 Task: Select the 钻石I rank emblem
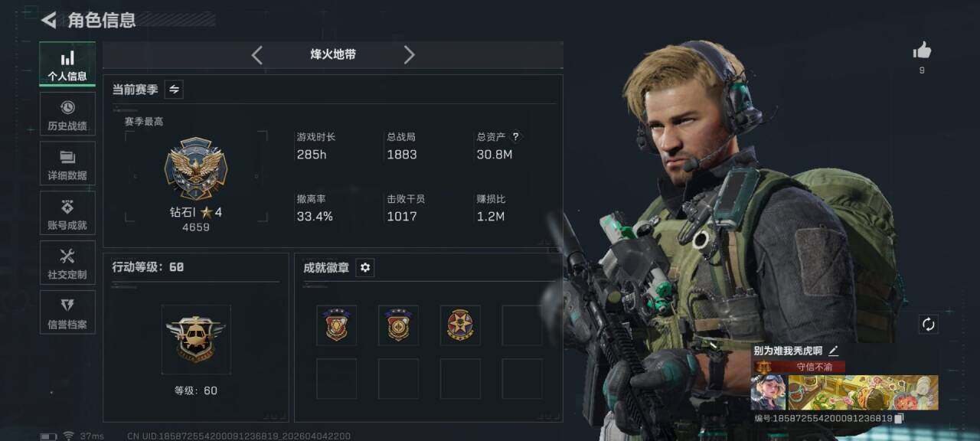pos(196,169)
